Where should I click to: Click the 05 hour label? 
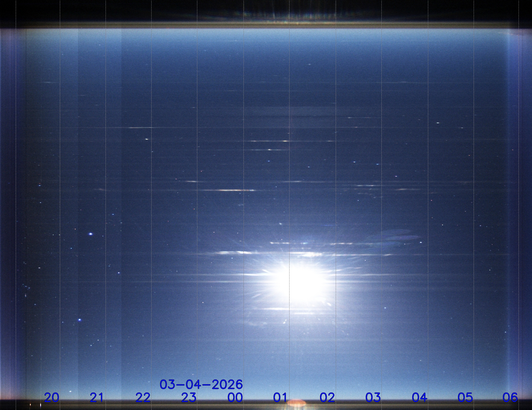(465, 398)
